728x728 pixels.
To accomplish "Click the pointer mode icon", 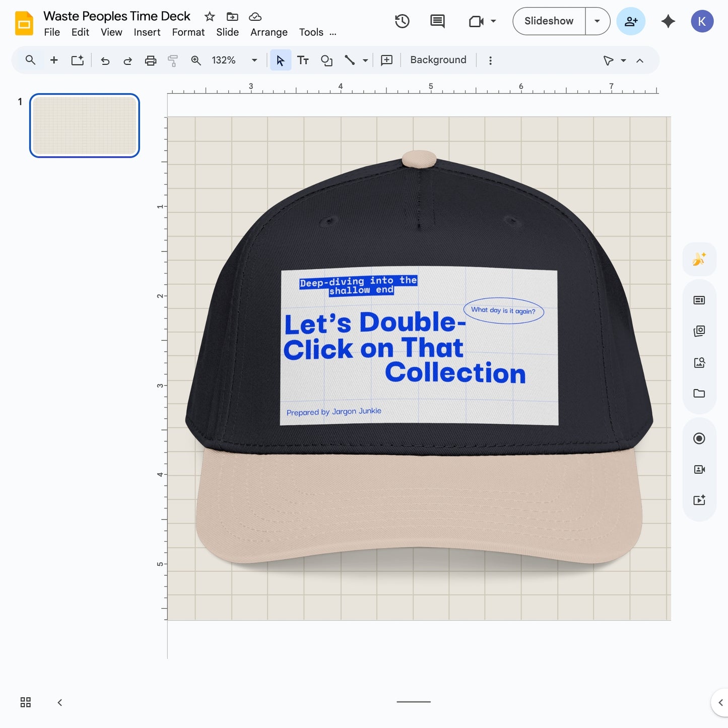I will coord(608,60).
